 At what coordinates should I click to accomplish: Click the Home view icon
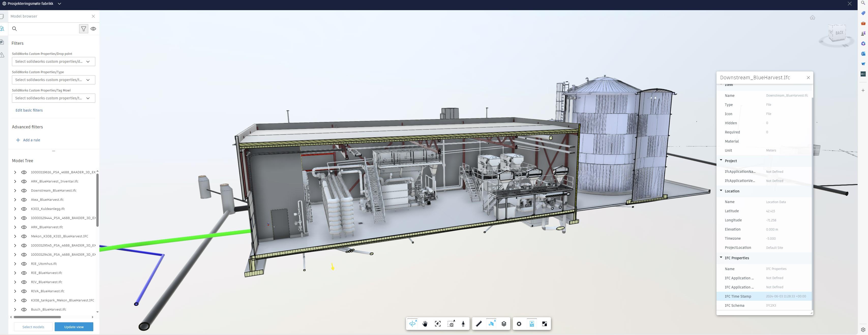coord(812,18)
